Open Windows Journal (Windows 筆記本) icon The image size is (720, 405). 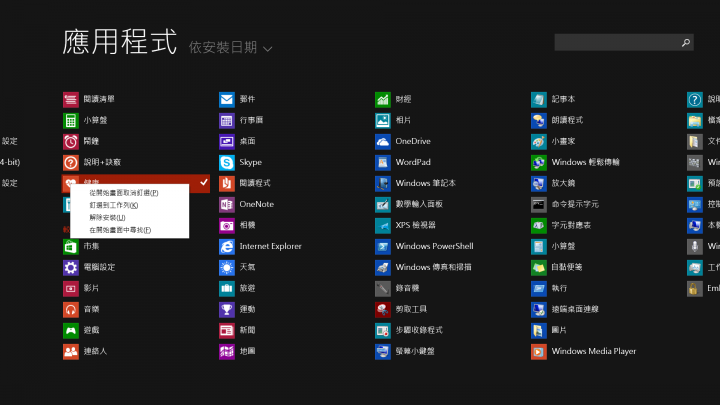(383, 183)
